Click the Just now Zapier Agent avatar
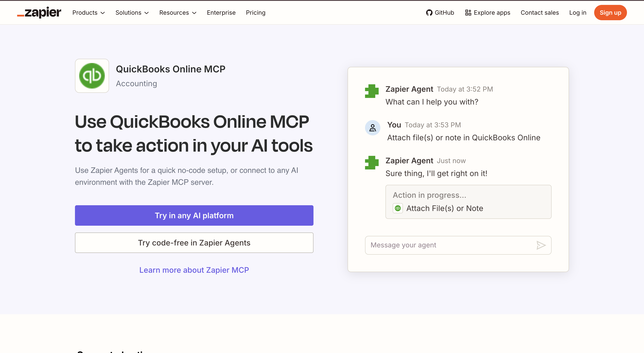 pyautogui.click(x=372, y=162)
